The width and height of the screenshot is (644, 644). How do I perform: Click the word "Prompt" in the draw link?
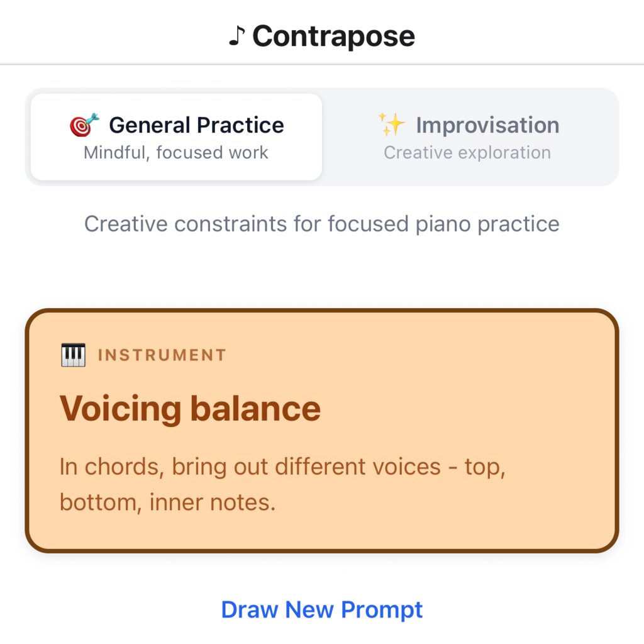point(382,609)
